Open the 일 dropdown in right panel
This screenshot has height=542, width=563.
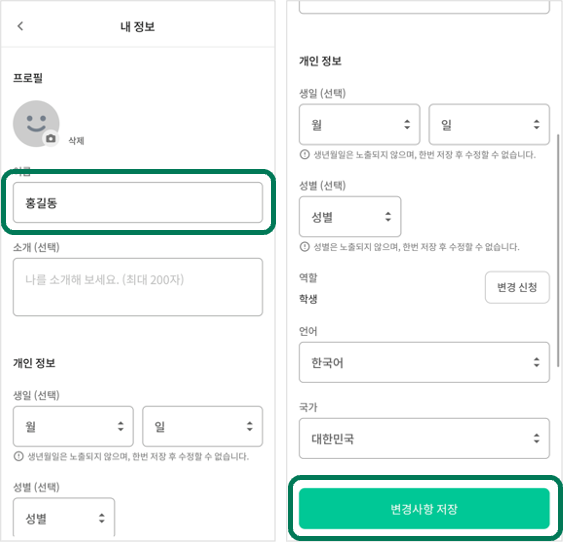(489, 124)
